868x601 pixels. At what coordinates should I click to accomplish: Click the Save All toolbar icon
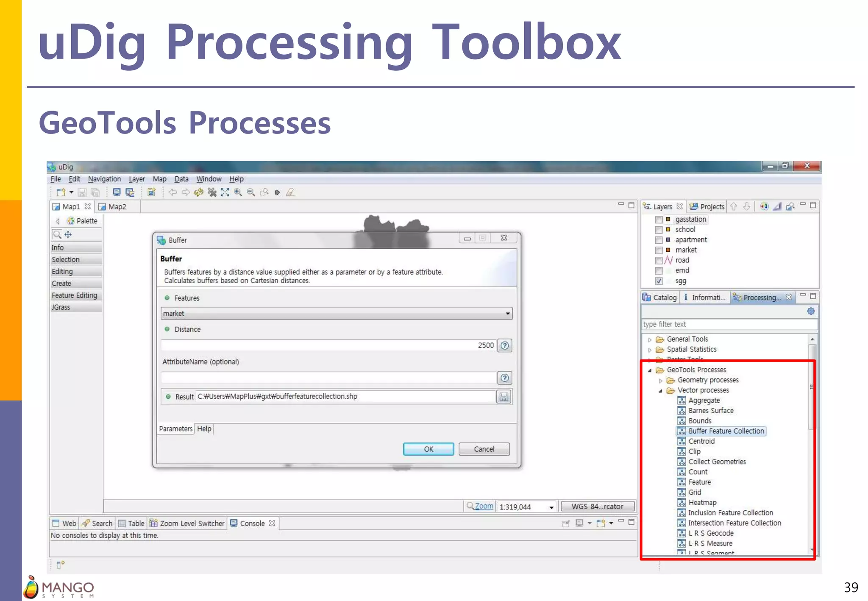(x=95, y=192)
